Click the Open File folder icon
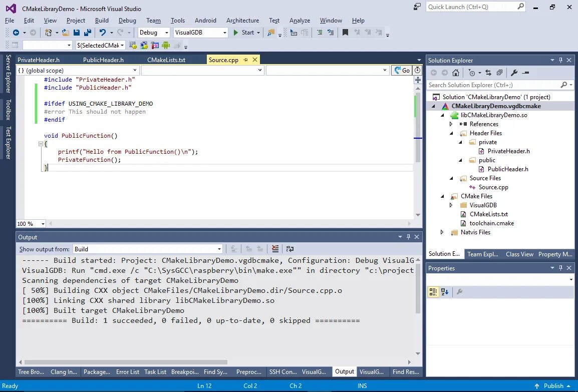 (65, 33)
